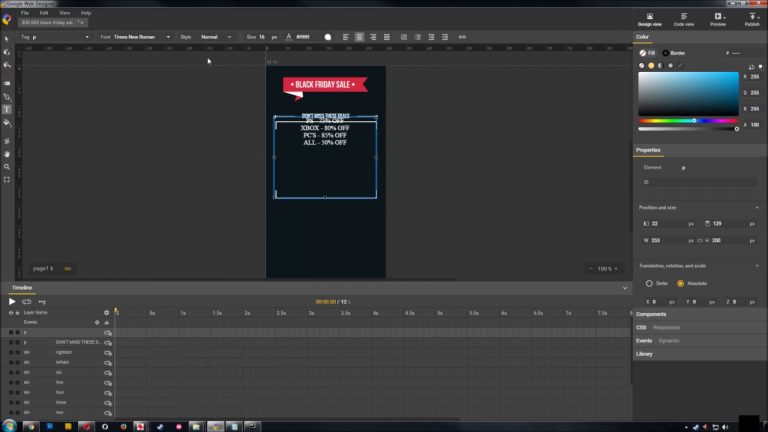
Task: Choose the linear gradient fill type
Action: pyautogui.click(x=660, y=65)
